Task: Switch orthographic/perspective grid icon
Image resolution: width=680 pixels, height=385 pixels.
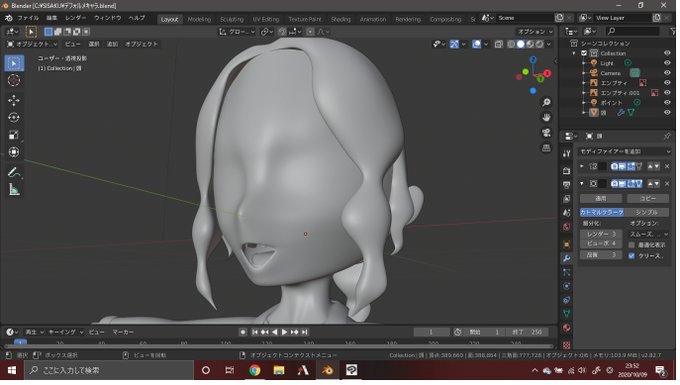Action: 546,148
